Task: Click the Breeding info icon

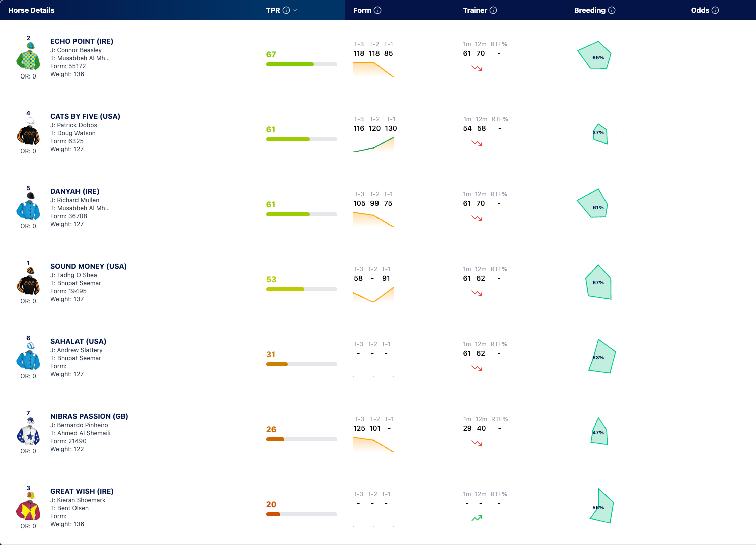Action: click(612, 10)
